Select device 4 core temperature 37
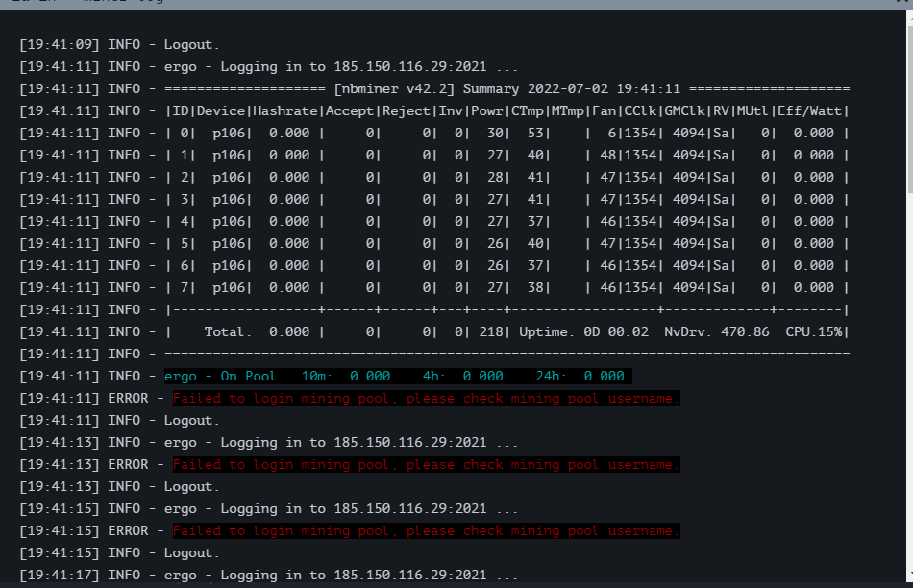 coord(535,222)
